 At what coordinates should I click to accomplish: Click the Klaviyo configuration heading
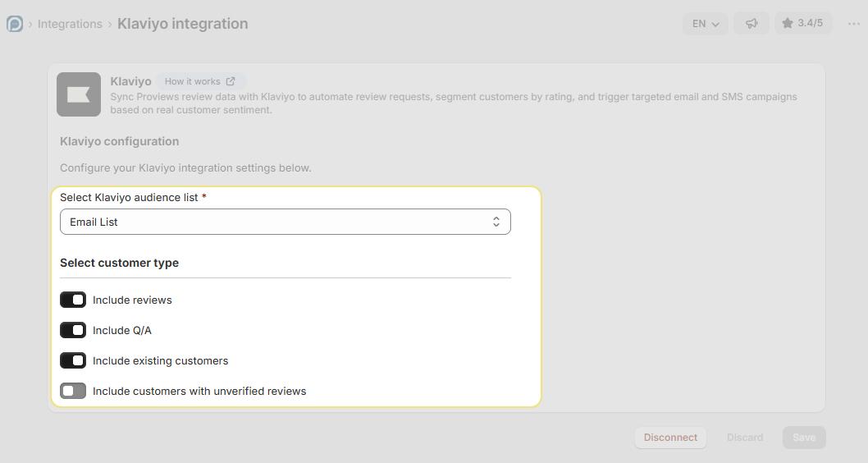tap(119, 141)
